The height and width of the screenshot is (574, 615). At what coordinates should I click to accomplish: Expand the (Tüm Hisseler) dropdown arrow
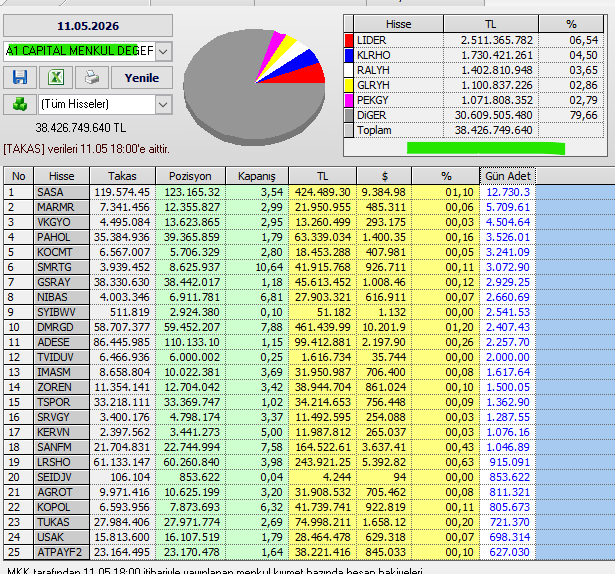(x=164, y=104)
